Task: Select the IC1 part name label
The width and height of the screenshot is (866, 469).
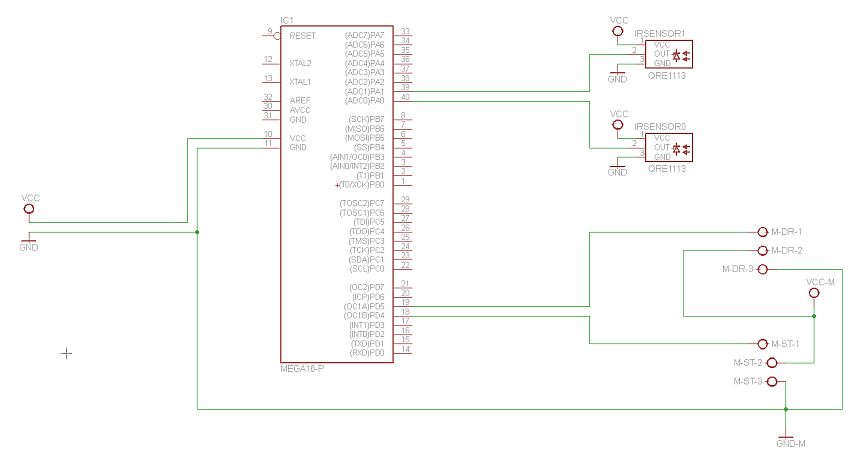Action: [287, 20]
